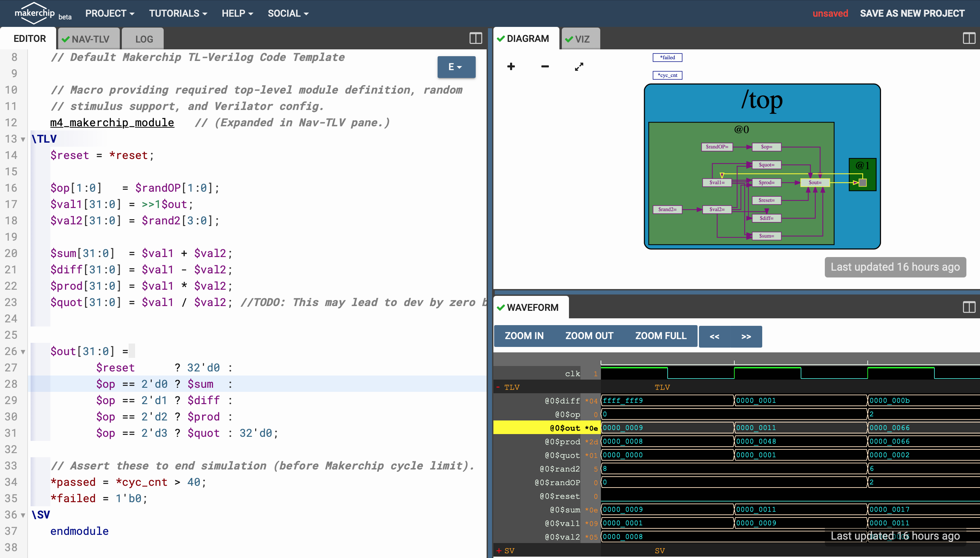Step waveform right with >> button
980x558 pixels.
[x=746, y=336]
